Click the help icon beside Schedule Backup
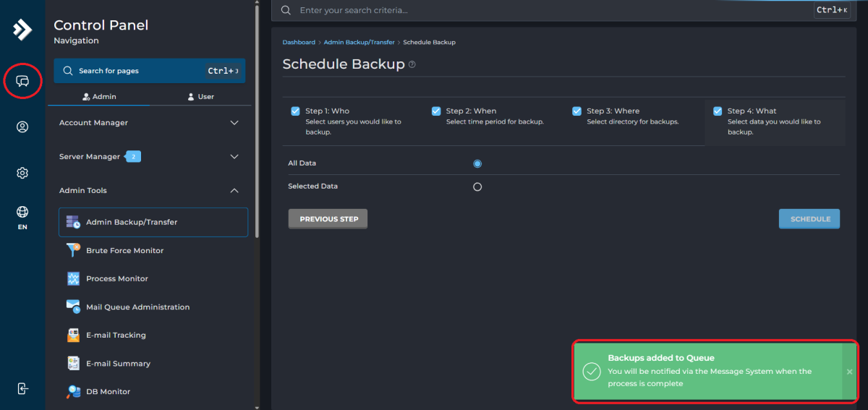The image size is (868, 410). (412, 64)
